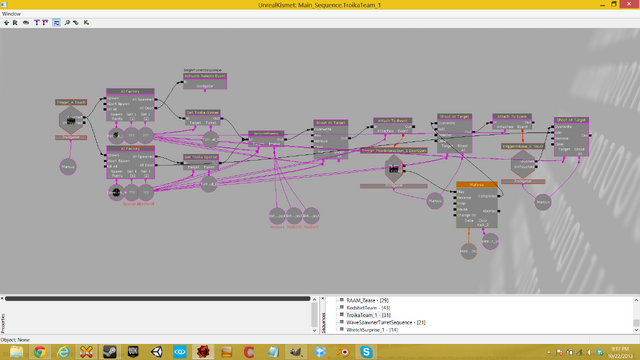Click the volume speaker tray icon
640x360 pixels.
click(589, 352)
